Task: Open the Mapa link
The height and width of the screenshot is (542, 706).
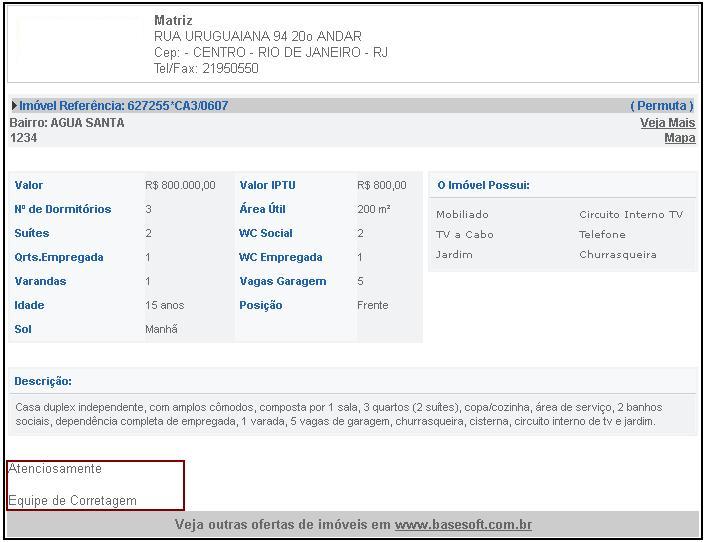Action: coord(679,138)
